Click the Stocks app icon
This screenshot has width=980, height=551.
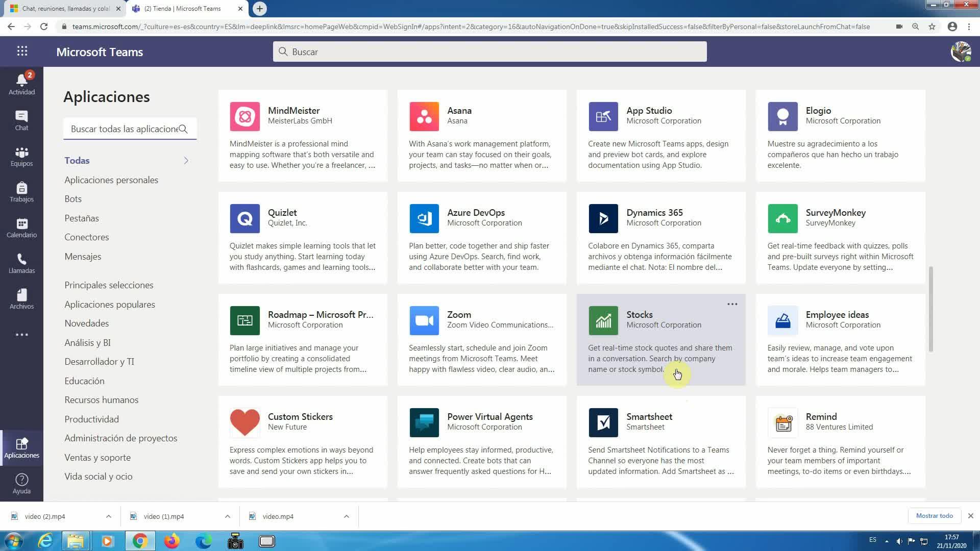pos(603,320)
